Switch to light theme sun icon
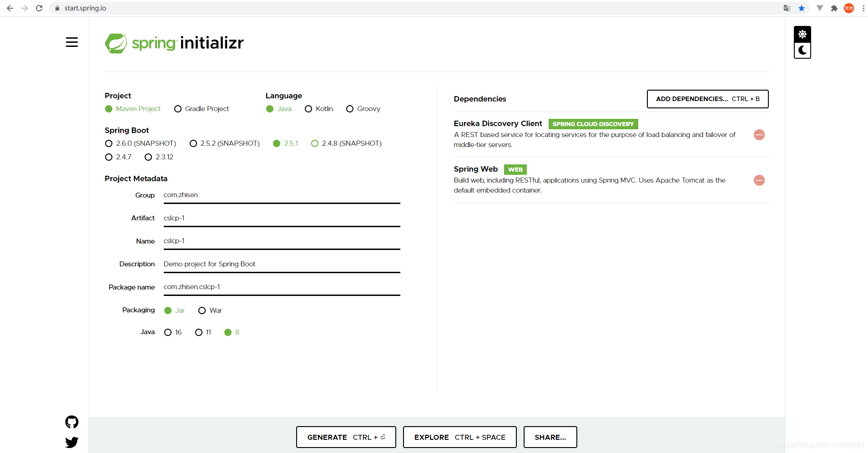This screenshot has height=453, width=868. [x=802, y=34]
